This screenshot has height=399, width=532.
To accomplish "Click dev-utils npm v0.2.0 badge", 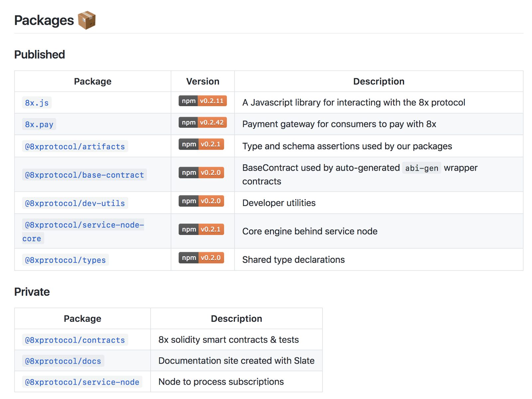I will (201, 201).
